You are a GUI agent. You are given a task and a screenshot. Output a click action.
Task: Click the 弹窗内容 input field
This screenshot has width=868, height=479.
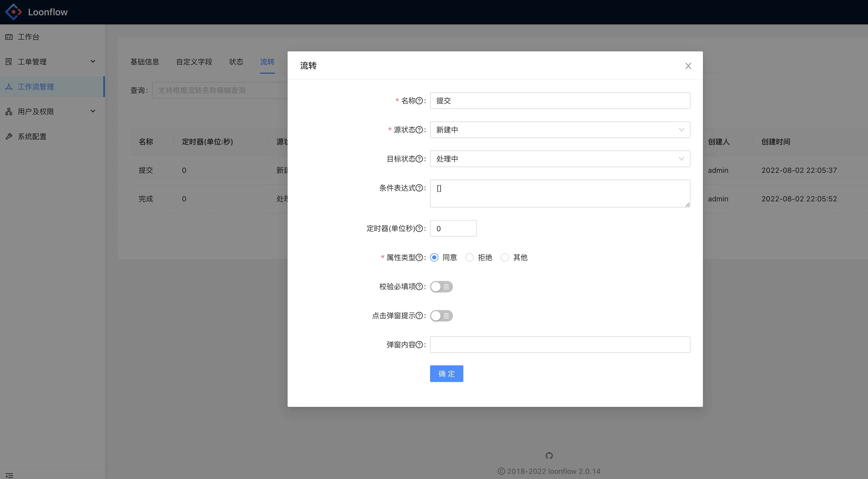[560, 345]
